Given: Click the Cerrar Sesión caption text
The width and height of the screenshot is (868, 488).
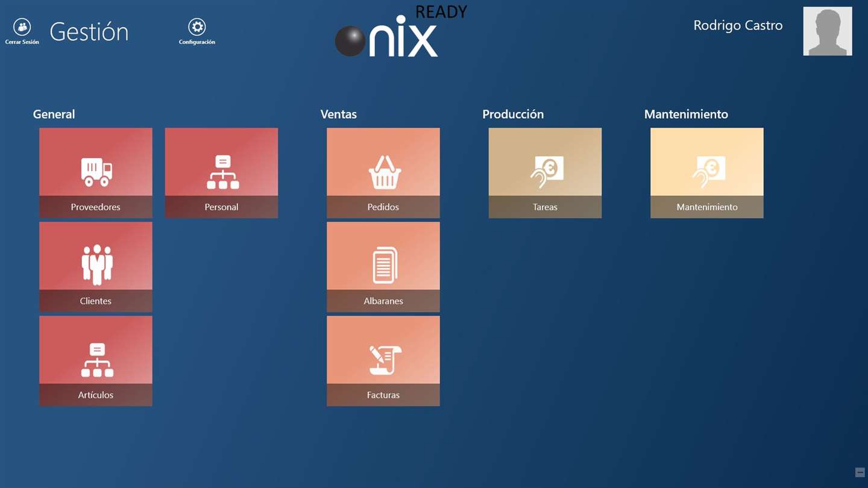Looking at the screenshot, I should coord(22,42).
